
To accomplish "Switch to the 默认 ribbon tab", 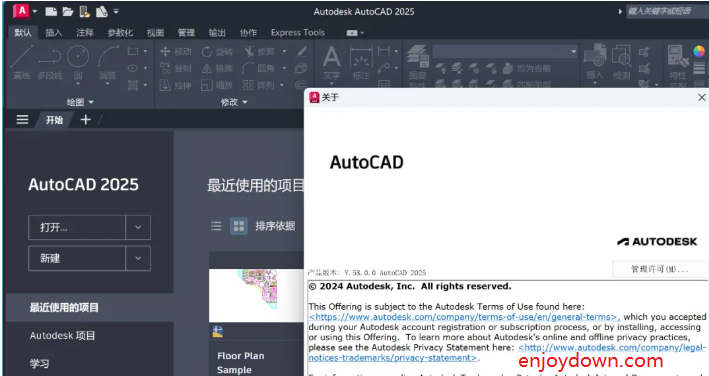I will coord(23,33).
